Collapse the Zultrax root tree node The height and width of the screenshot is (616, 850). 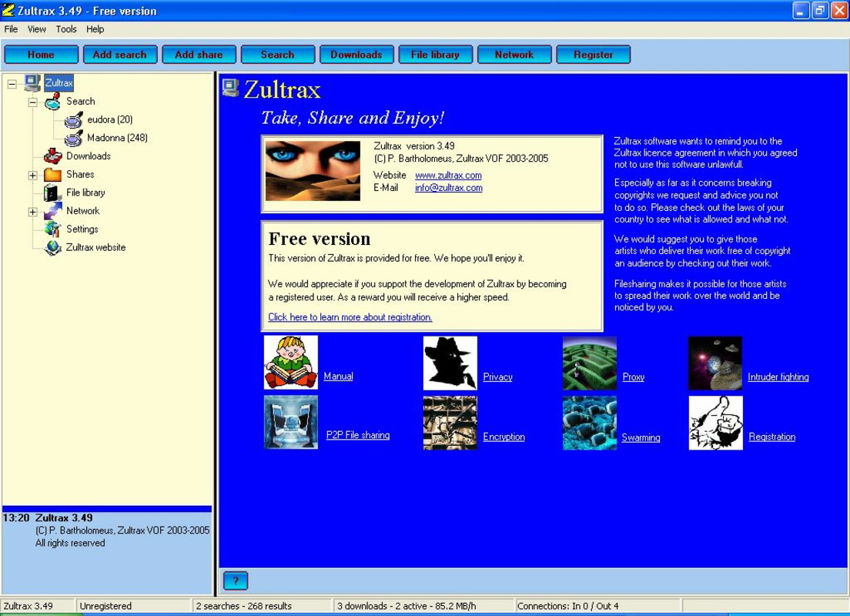pyautogui.click(x=12, y=84)
